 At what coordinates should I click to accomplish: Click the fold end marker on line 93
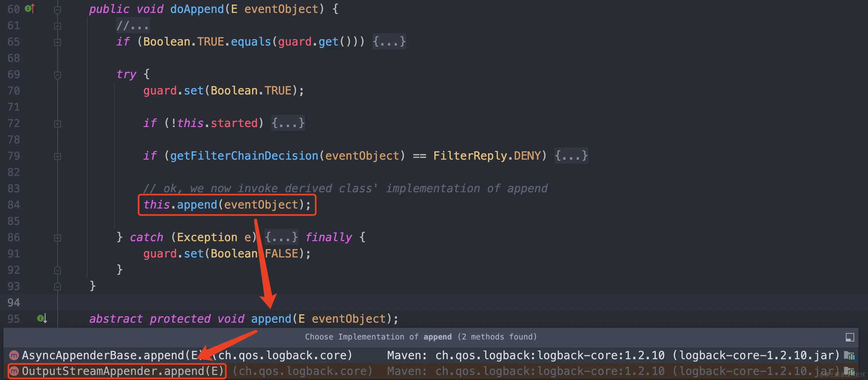(x=58, y=286)
